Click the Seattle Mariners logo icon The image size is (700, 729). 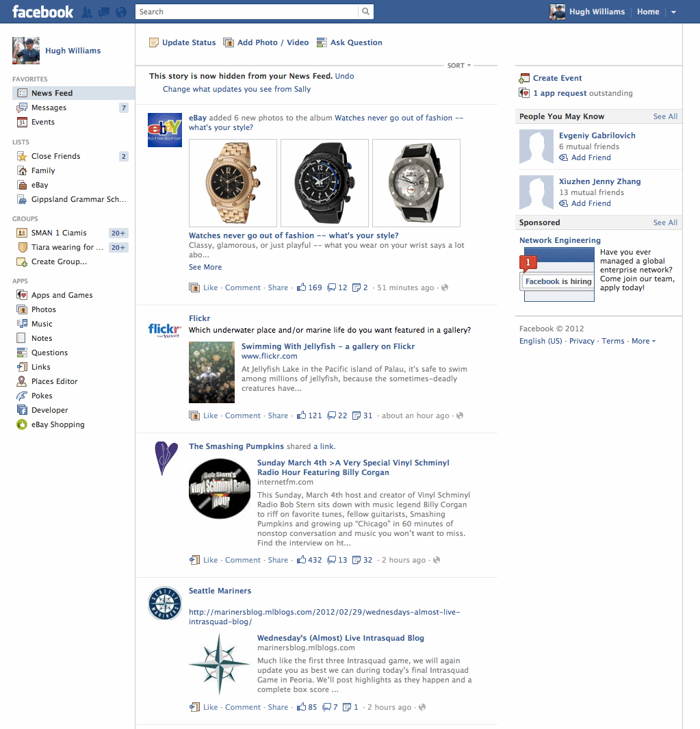tap(165, 604)
